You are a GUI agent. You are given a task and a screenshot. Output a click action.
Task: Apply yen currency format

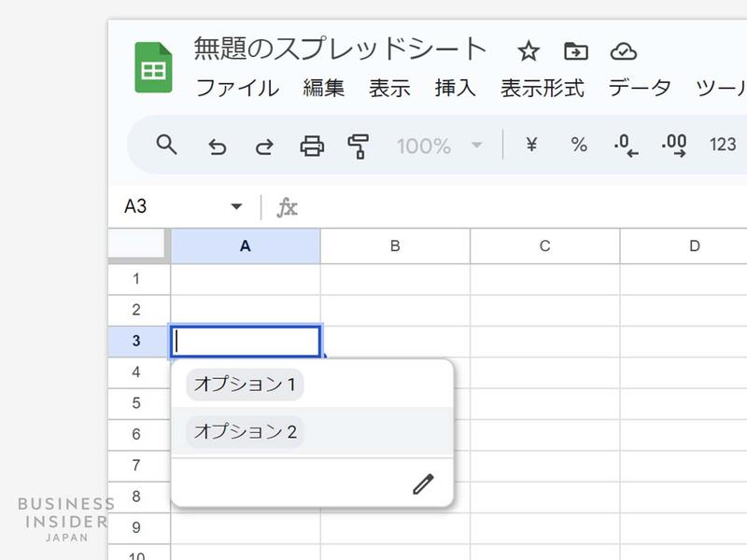pyautogui.click(x=531, y=144)
